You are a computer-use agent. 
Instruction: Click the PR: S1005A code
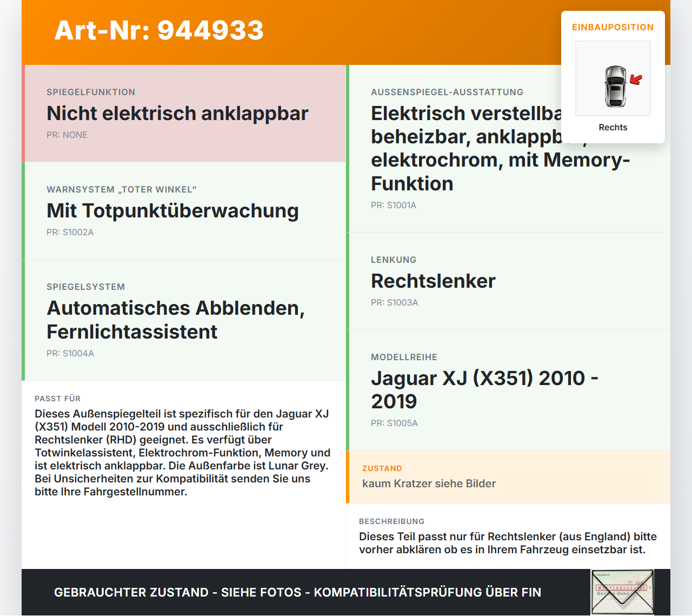click(395, 423)
